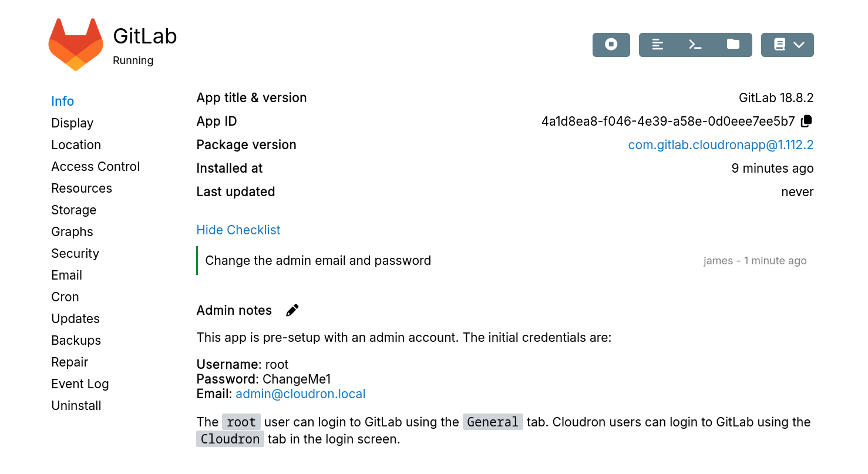Click the GitLab fox logo

(x=75, y=45)
